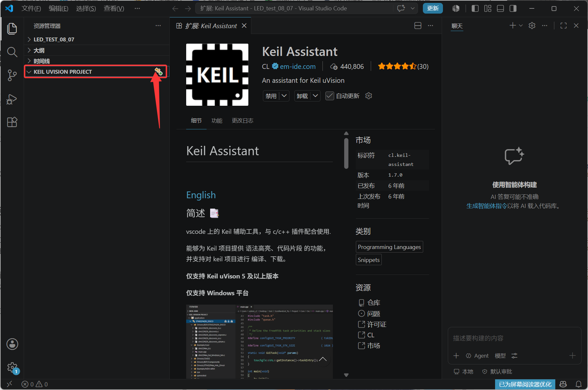
Task: Click the customize layout icon
Action: coord(488,8)
